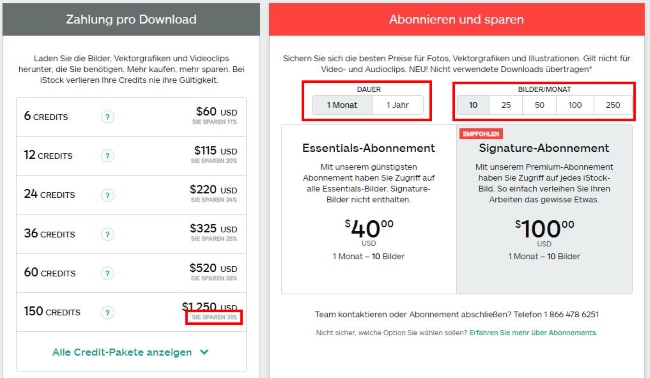650x378 pixels.
Task: Choose Signature-Abonnement plan card
Action: point(544,209)
